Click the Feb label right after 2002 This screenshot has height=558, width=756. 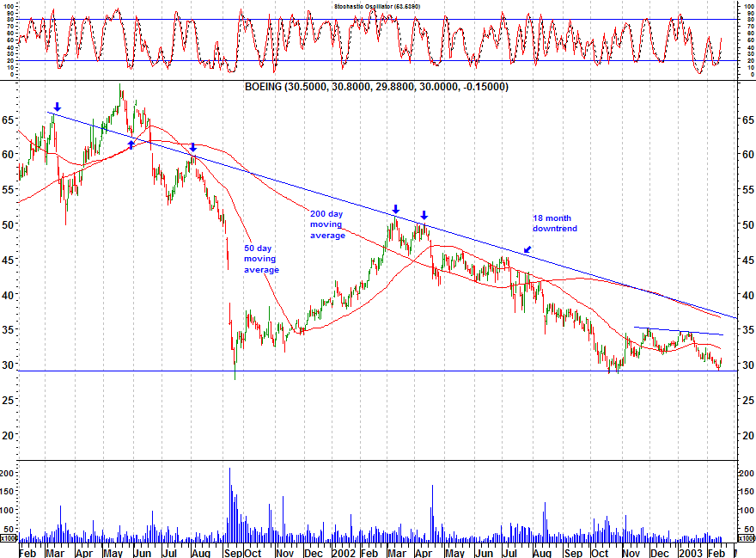coord(369,553)
